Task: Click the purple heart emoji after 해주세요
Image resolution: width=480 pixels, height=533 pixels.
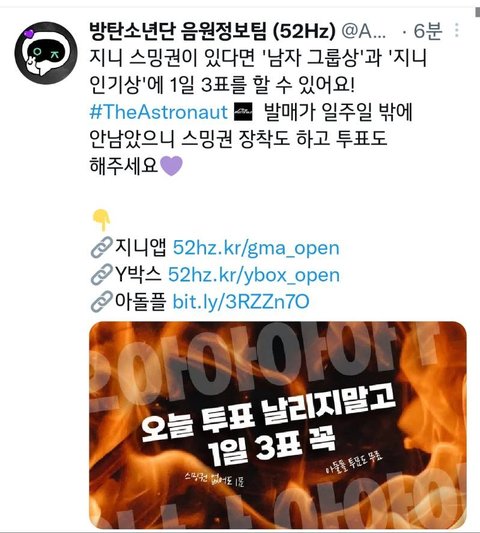Action: pos(172,166)
